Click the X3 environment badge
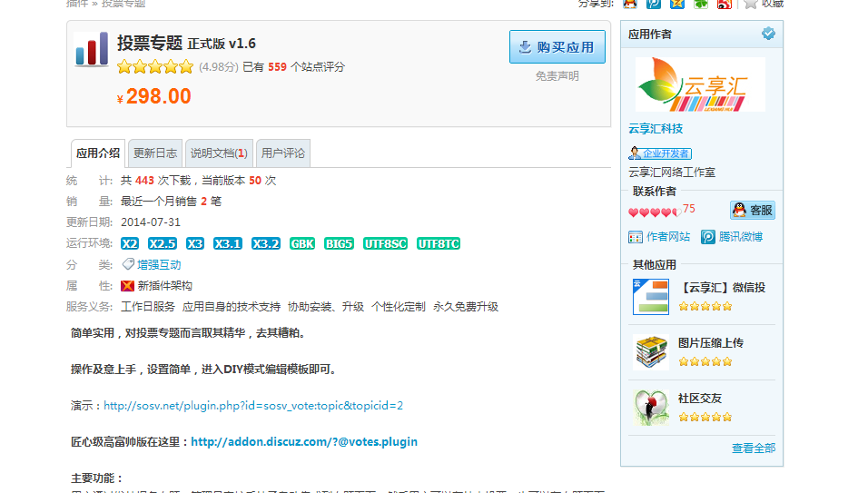The height and width of the screenshot is (493, 868). (195, 243)
